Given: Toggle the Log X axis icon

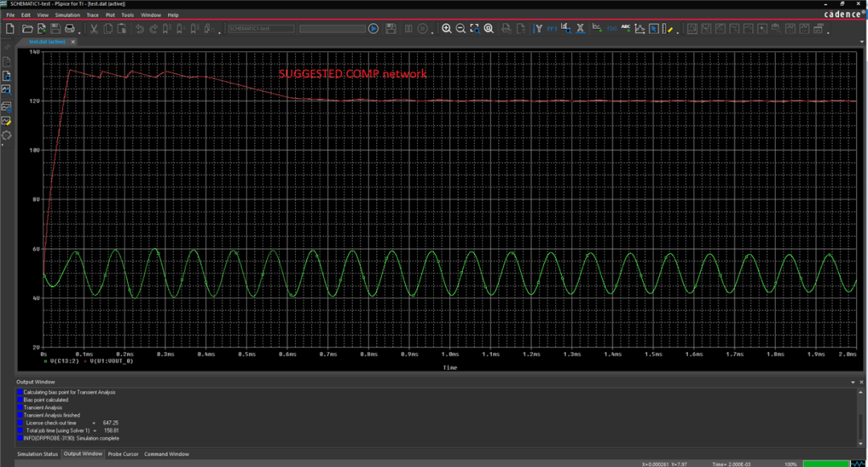Looking at the screenshot, I should pos(580,28).
